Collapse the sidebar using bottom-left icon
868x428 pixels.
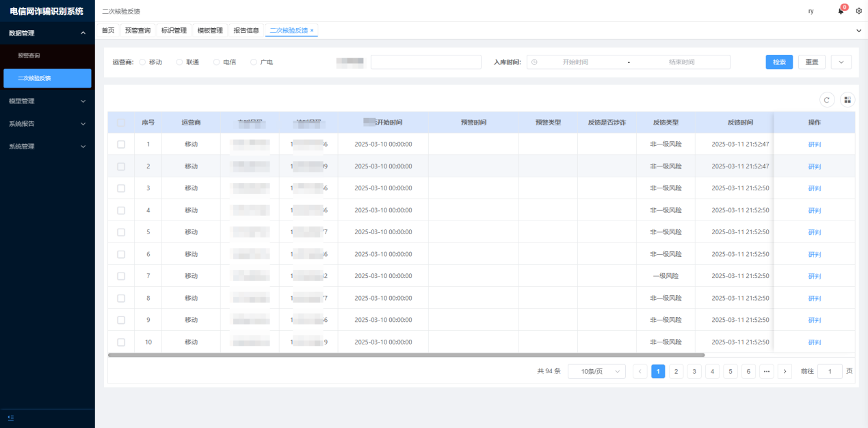point(11,418)
